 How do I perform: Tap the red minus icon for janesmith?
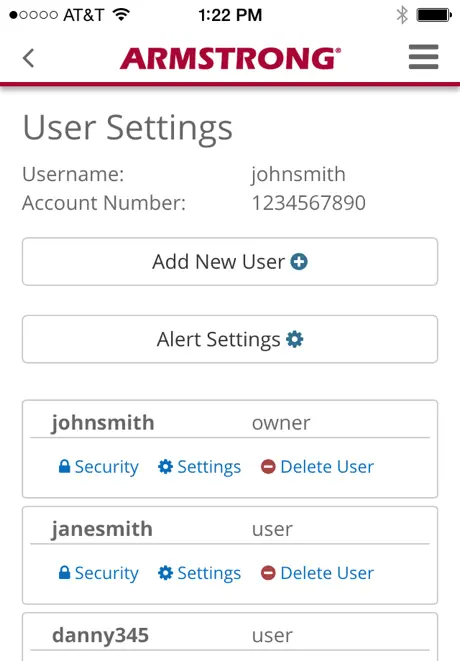coord(268,573)
